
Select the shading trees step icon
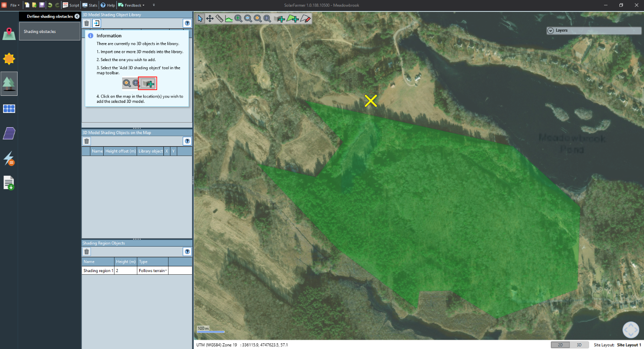point(9,84)
